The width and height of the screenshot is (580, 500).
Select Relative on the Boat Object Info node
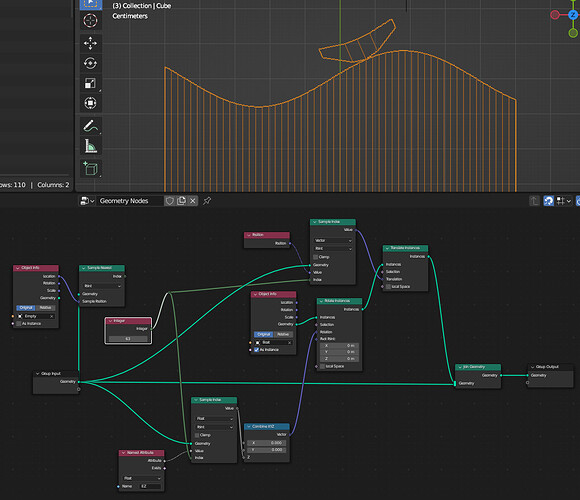click(x=283, y=334)
